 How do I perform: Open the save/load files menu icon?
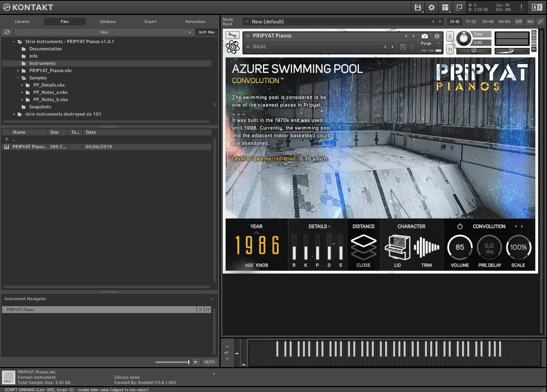[x=418, y=7]
